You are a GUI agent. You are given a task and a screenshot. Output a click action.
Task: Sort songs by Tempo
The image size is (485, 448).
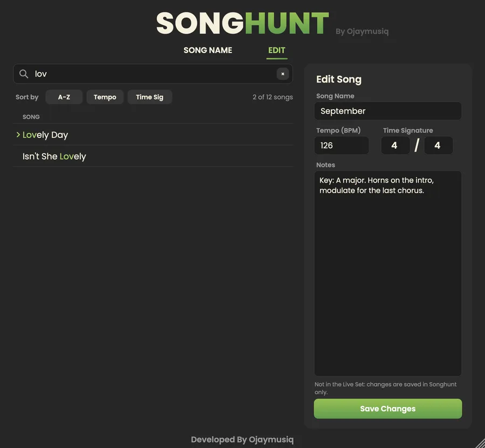point(105,97)
